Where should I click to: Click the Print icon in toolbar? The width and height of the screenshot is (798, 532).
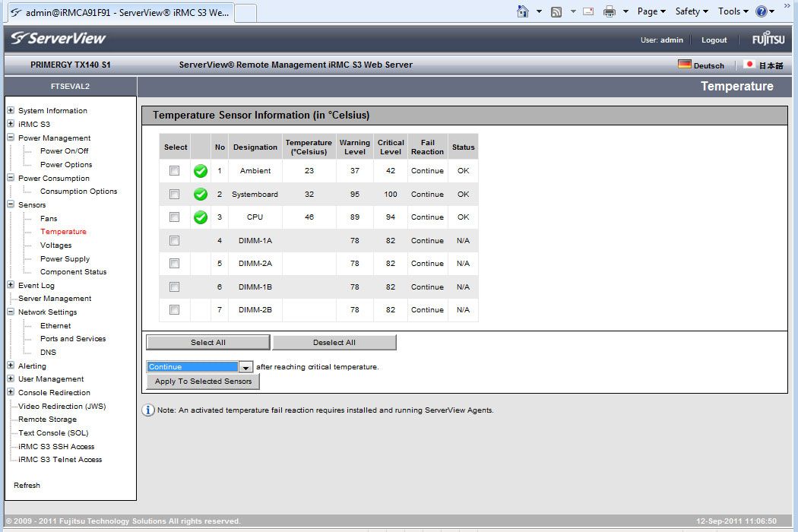[x=610, y=11]
